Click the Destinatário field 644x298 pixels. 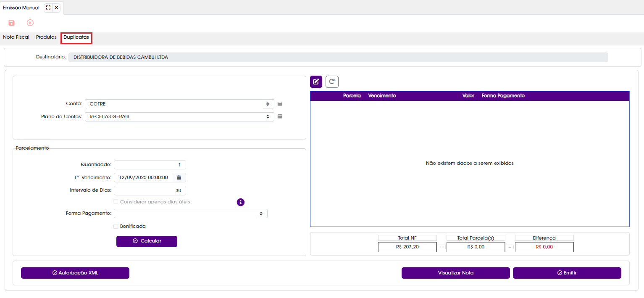pyautogui.click(x=338, y=57)
